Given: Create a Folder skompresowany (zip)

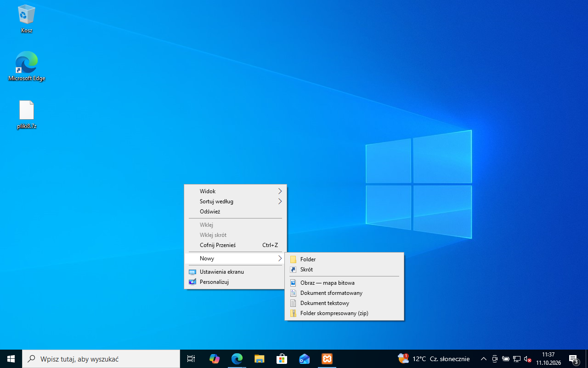Looking at the screenshot, I should tap(344, 313).
